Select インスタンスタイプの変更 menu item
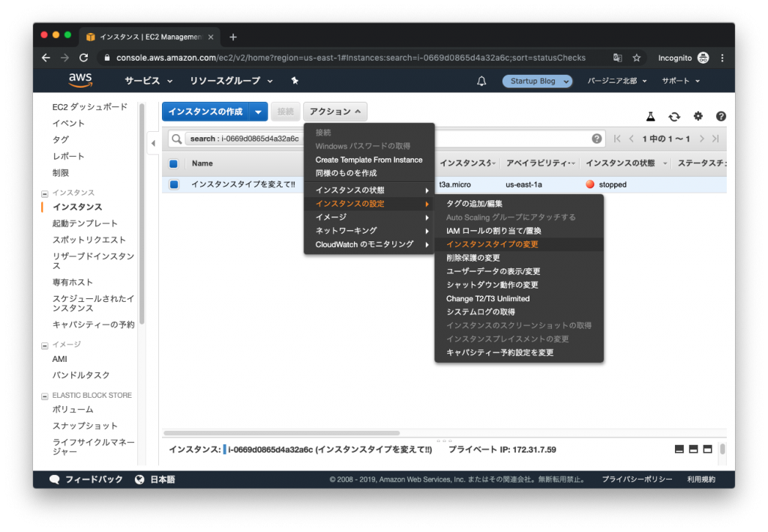Image resolution: width=768 pixels, height=532 pixels. tap(519, 244)
